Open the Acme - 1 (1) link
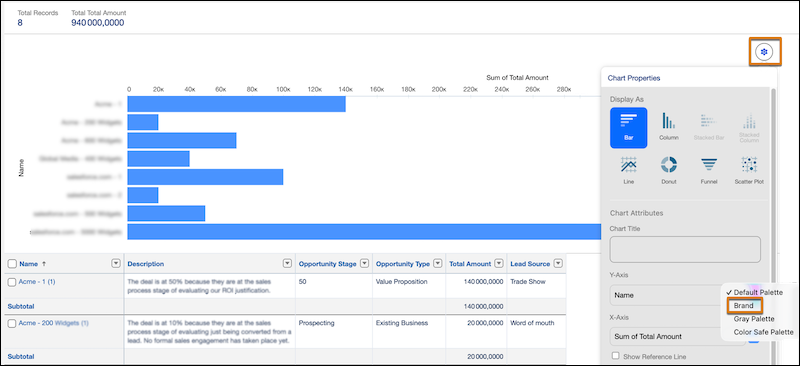 (37, 281)
